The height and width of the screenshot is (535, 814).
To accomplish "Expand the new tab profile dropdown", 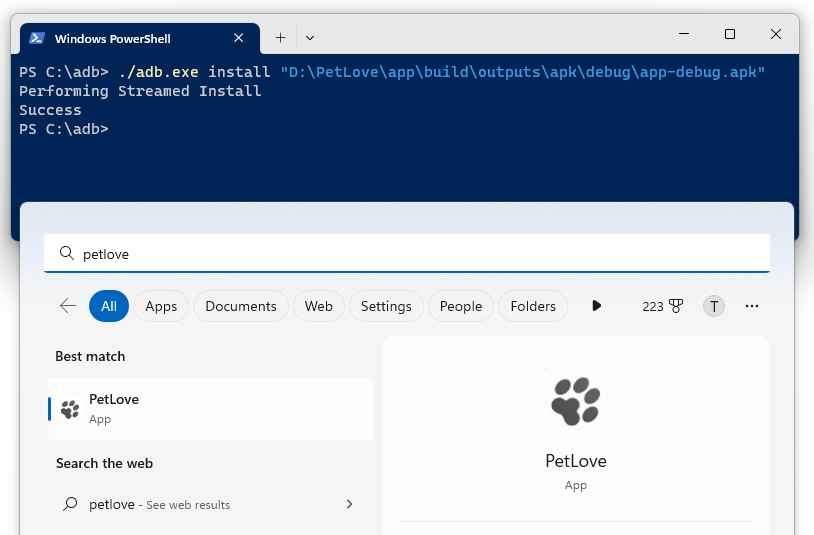I will (x=310, y=38).
